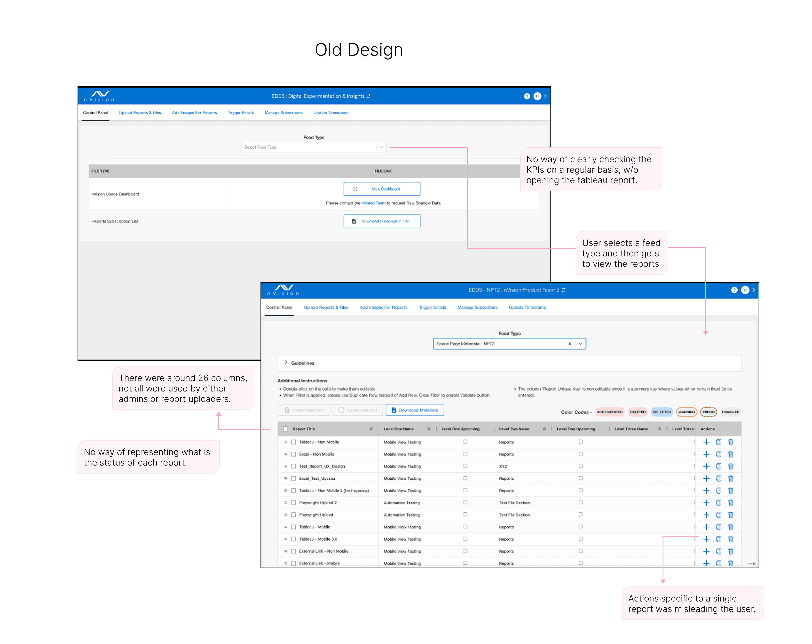Screen dimensions: 812x644
Task: Click the plus icon in the Excel - Non Mobile row
Action: (706, 454)
